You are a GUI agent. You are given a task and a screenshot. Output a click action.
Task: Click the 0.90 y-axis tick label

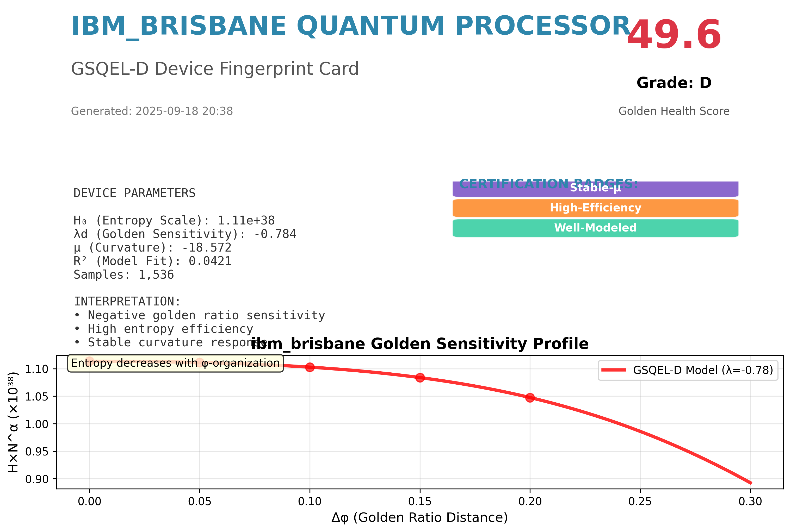(x=37, y=479)
